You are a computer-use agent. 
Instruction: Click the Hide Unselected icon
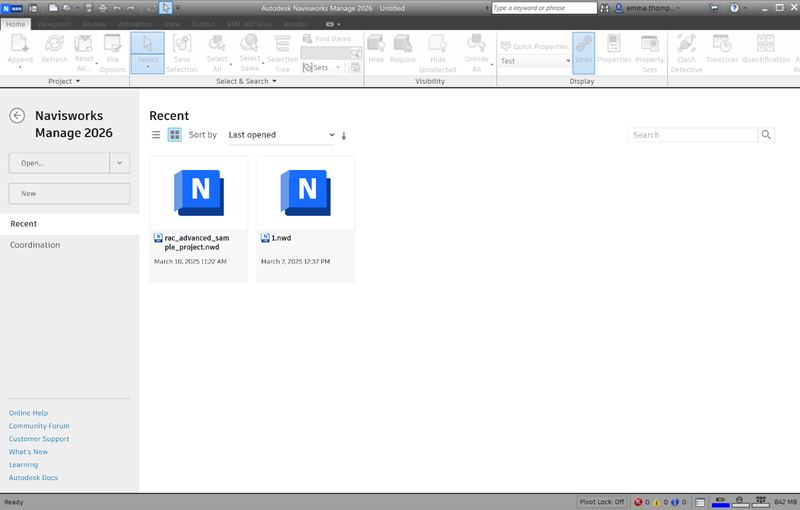point(438,44)
